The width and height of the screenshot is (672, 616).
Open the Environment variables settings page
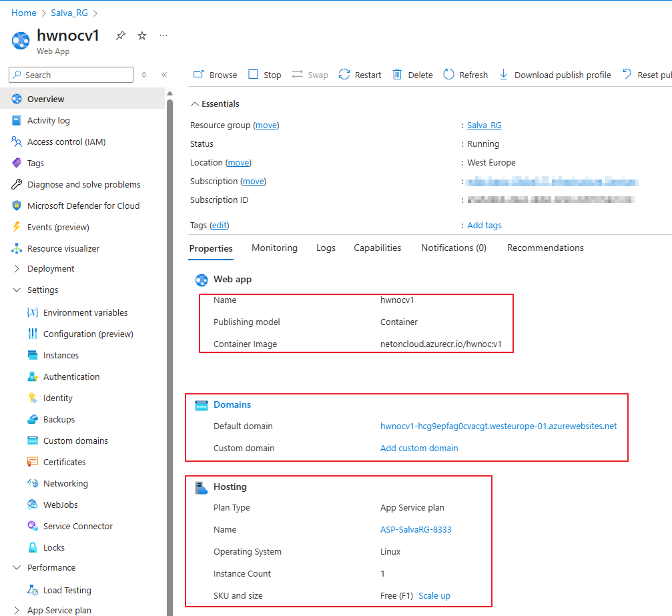coord(85,312)
